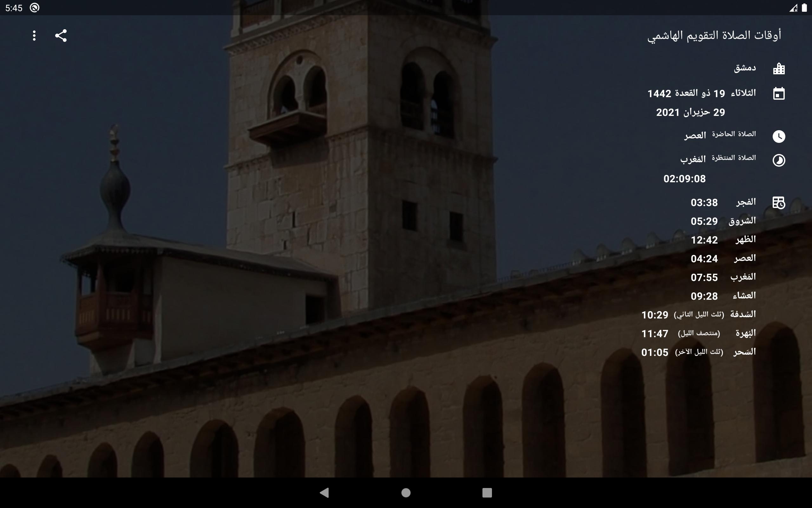Select the السحر time 01:05
This screenshot has height=508, width=812.
pos(655,352)
